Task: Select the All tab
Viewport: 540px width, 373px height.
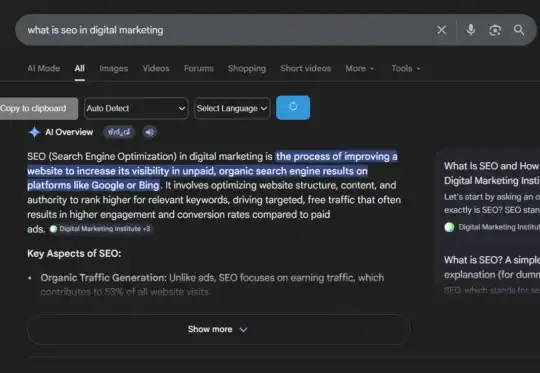Action: point(80,69)
